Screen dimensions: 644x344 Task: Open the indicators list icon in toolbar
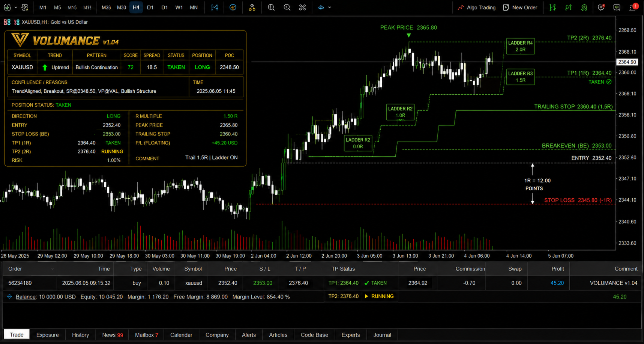(x=233, y=8)
